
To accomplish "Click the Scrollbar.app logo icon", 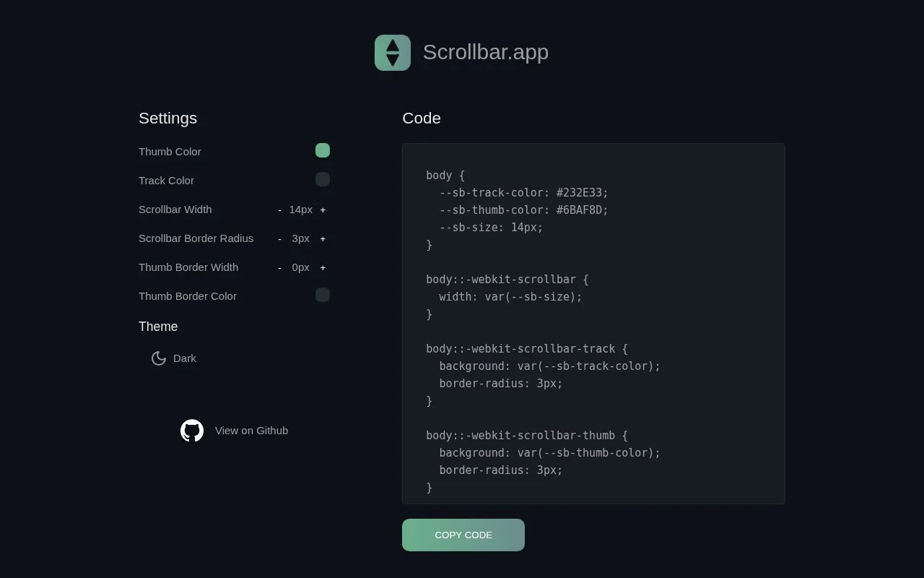I will pos(393,53).
